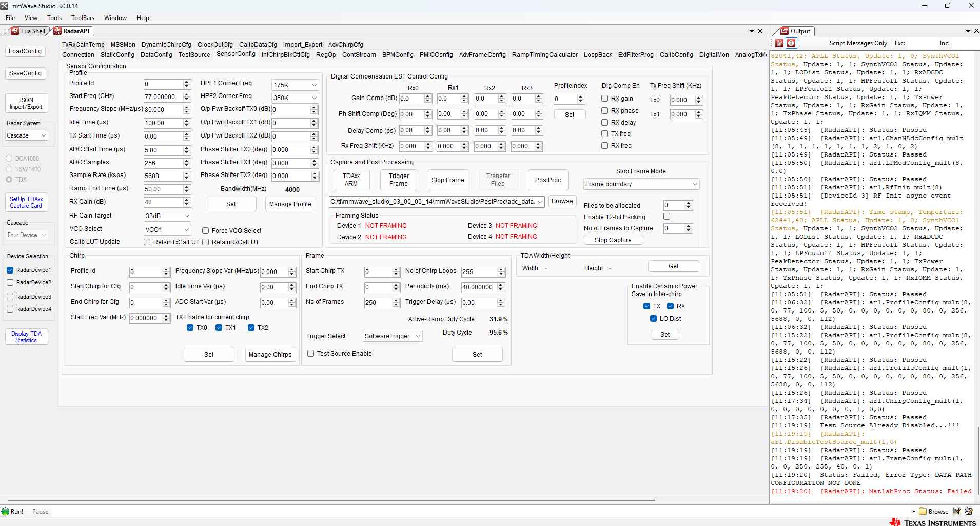This screenshot has width=980, height=526.
Task: Check RadarDevice3 in Device Selection
Action: pos(10,297)
